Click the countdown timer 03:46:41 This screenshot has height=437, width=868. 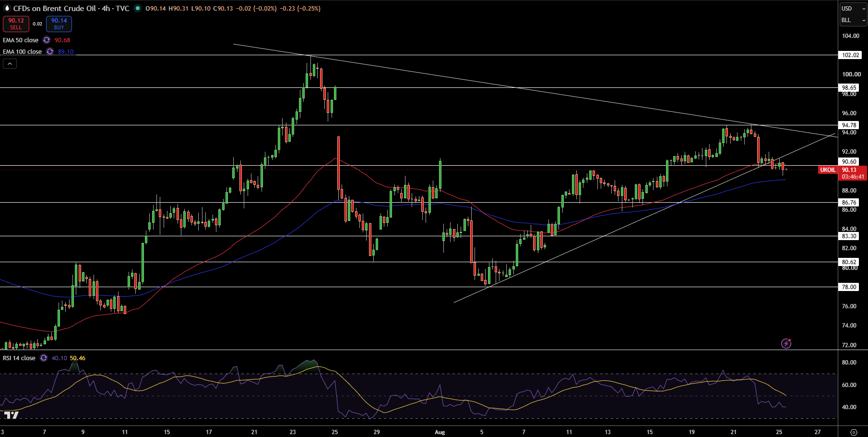coord(853,177)
